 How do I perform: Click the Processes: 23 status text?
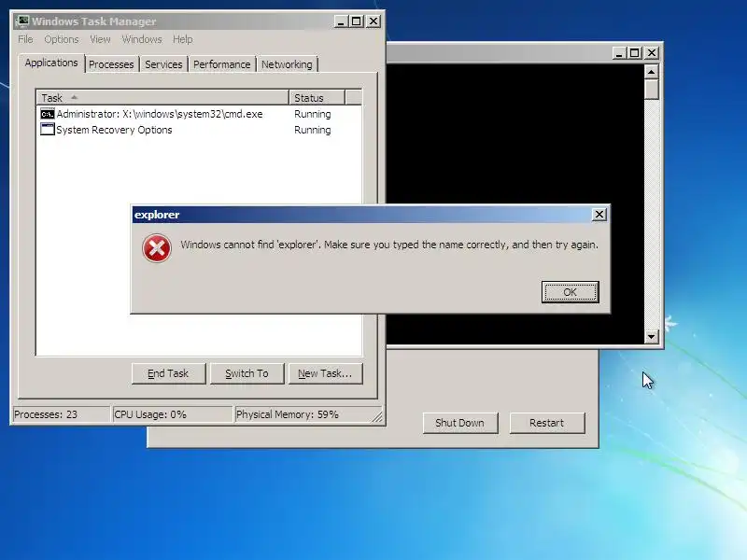[46, 414]
